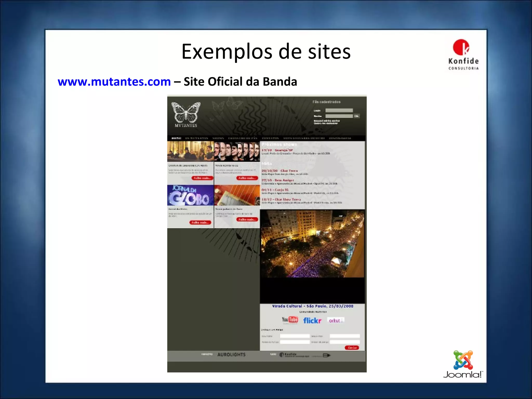Click the Konfide Consultoria logo on slide
532x399 pixels.
(x=463, y=55)
